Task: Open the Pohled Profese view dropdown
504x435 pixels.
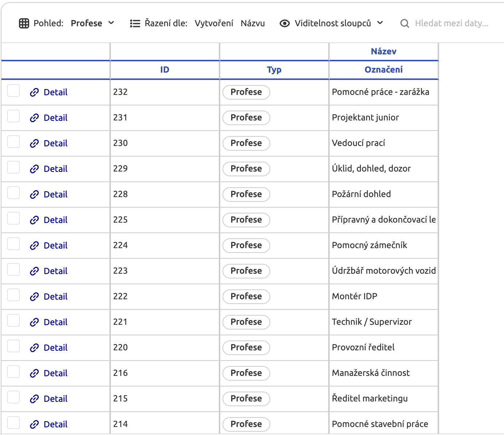Action: point(93,23)
